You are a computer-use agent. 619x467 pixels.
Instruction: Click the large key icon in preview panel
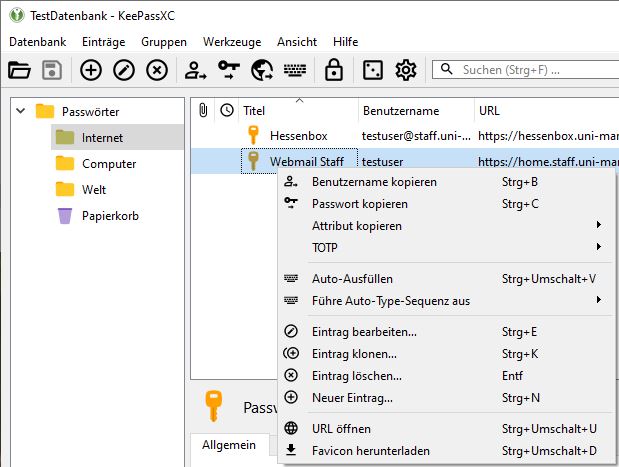pos(214,406)
